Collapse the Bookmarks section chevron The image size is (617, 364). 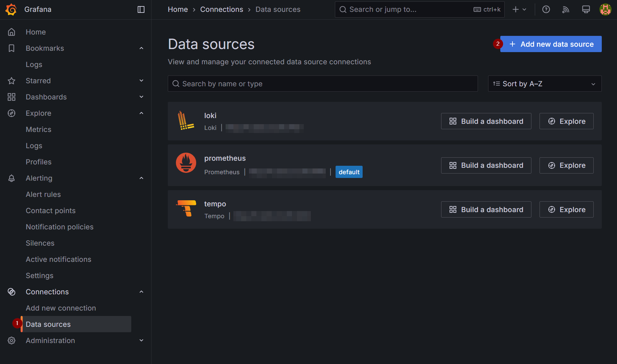point(141,48)
